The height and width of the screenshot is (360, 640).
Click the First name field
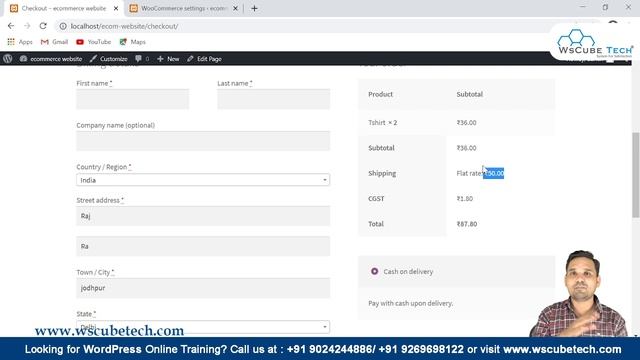[133, 99]
